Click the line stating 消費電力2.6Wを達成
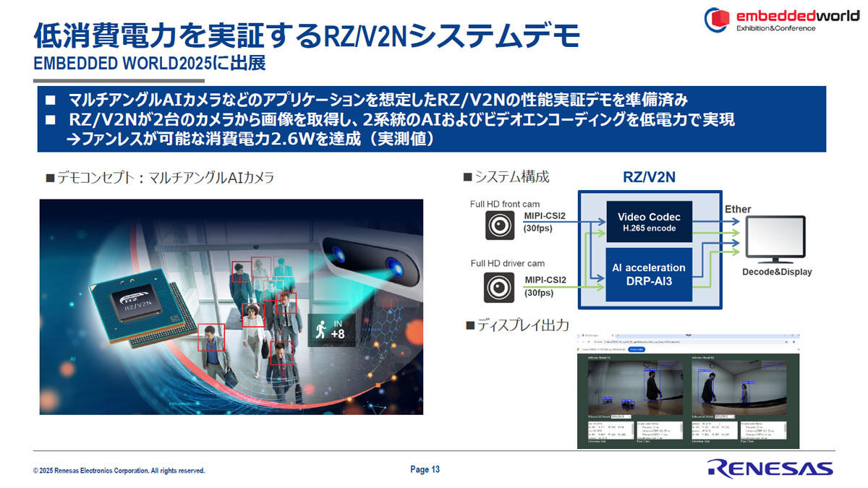Screen dimensions: 868x488 (x=250, y=138)
